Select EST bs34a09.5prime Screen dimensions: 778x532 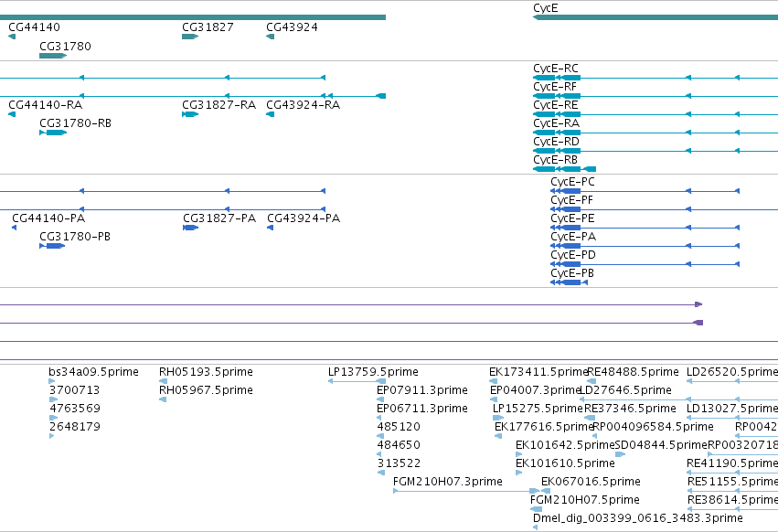click(93, 372)
